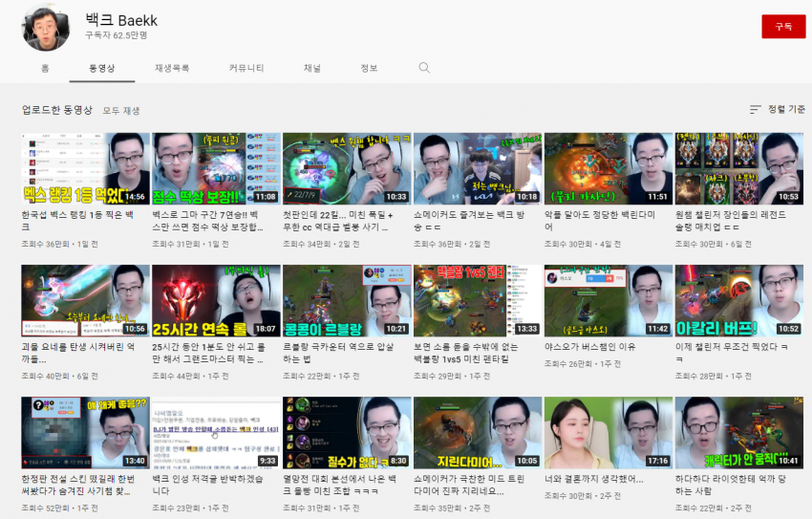812x519 pixels.
Task: Open the 11:08 점수 떡상 보장 thumbnail
Action: tap(216, 168)
